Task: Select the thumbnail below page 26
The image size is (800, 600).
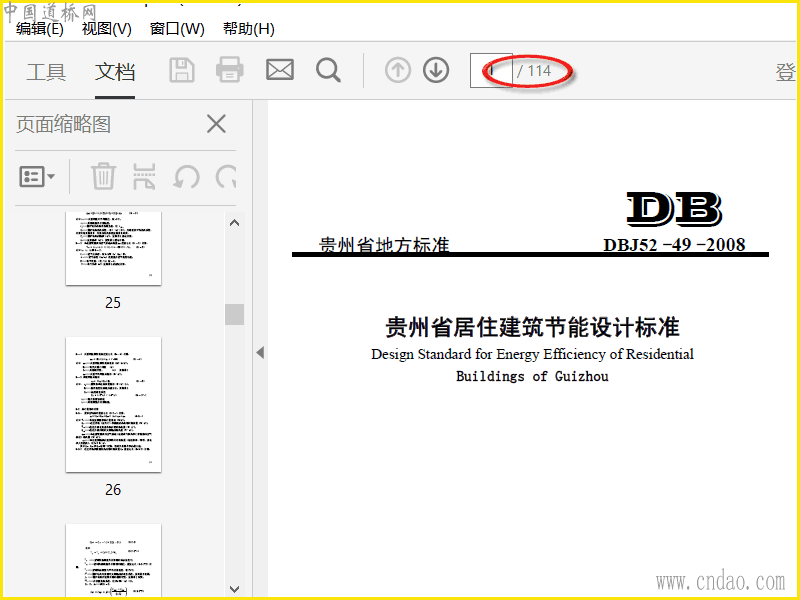Action: [113, 560]
